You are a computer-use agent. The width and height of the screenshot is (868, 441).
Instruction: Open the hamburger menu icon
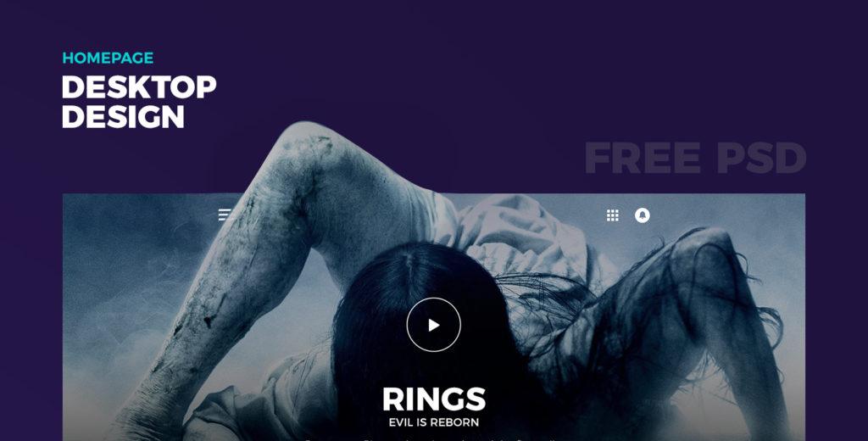pos(225,215)
